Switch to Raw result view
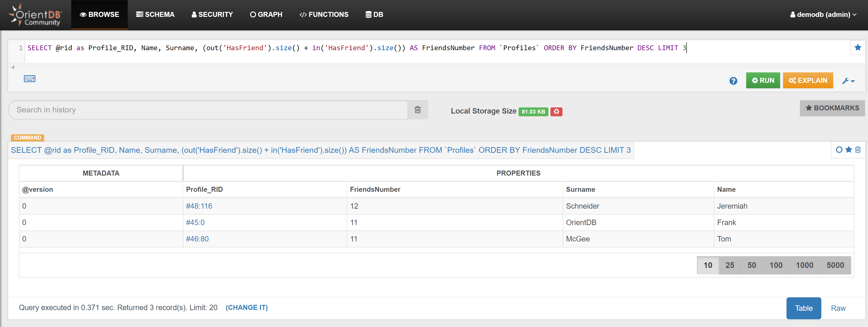This screenshot has width=868, height=327. (x=838, y=308)
